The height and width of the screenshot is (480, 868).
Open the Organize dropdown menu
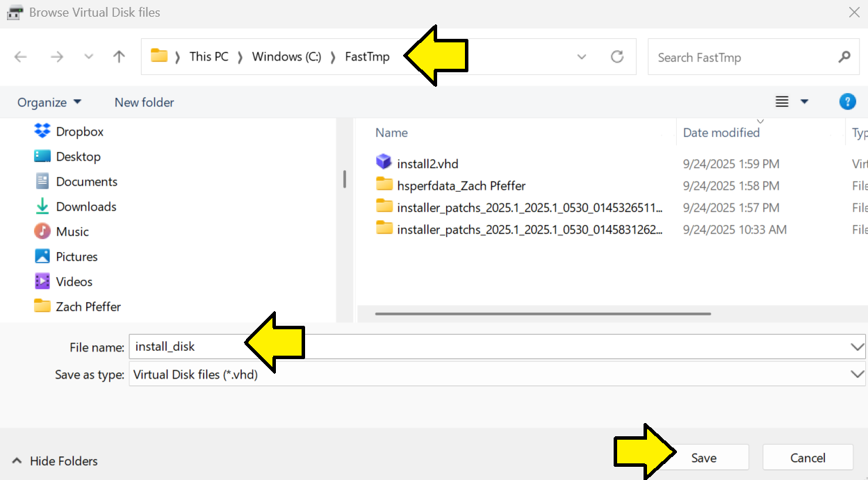click(x=49, y=101)
